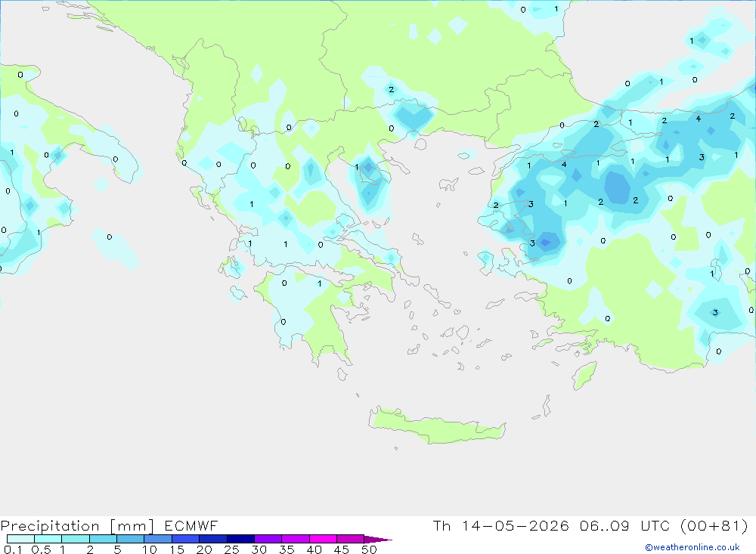This screenshot has height=554, width=756.
Task: Click the 10–15 mm legend color swatch
Action: click(x=158, y=539)
